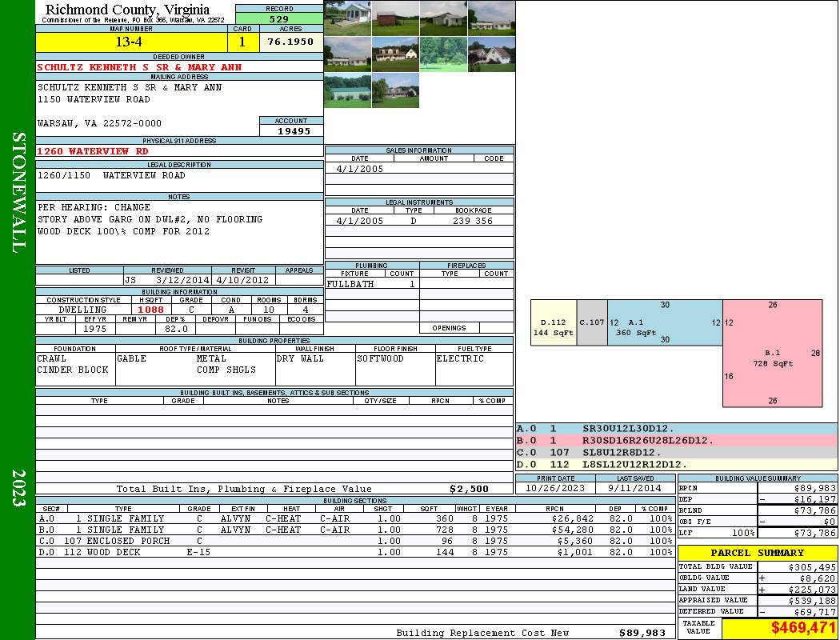Image resolution: width=840 pixels, height=640 pixels.
Task: Open the white porch house photo in top-left
Action: [347, 18]
